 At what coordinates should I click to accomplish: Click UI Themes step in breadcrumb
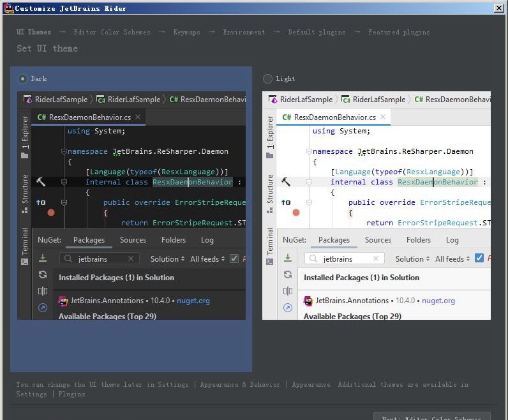tap(34, 32)
